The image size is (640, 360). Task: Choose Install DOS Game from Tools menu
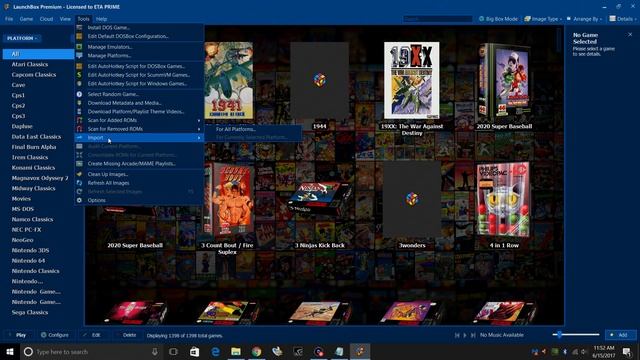pos(139,27)
